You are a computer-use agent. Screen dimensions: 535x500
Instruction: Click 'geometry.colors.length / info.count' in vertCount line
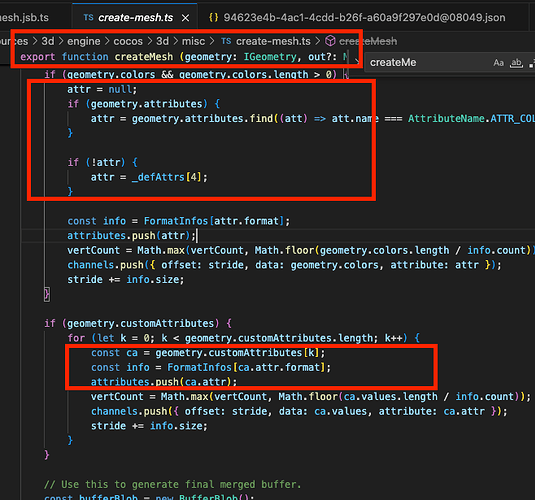(423, 250)
